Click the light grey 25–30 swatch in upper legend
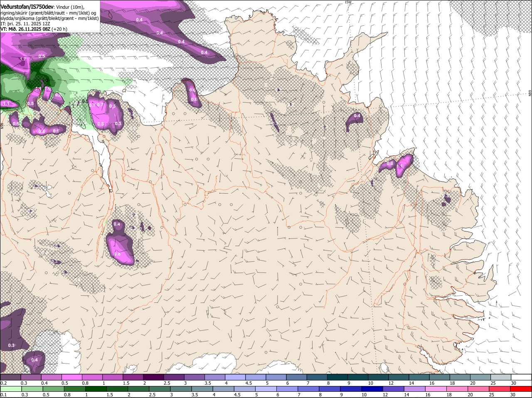Image resolution: width=532 pixels, height=398 pixels. (501, 377)
